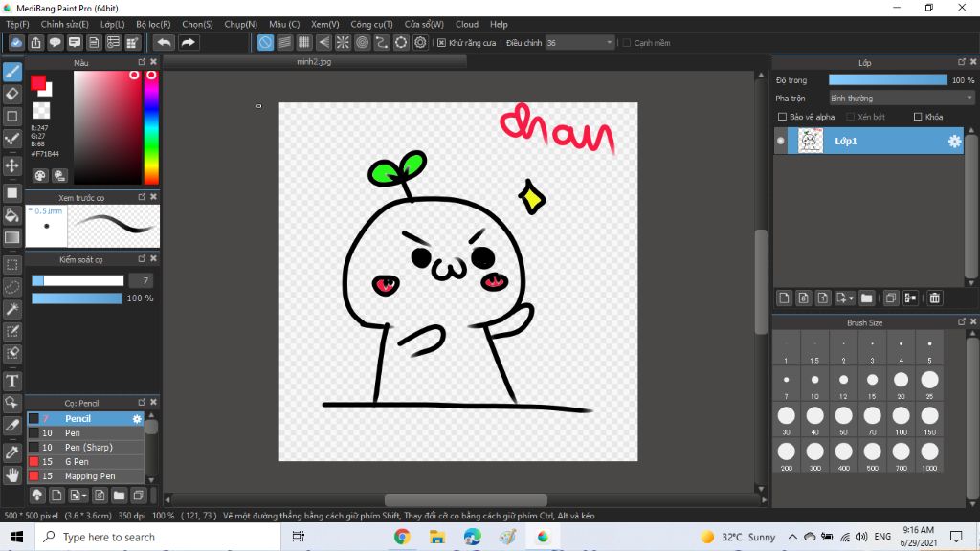Choose brush size 10 preset
The image size is (980, 551).
[814, 385]
